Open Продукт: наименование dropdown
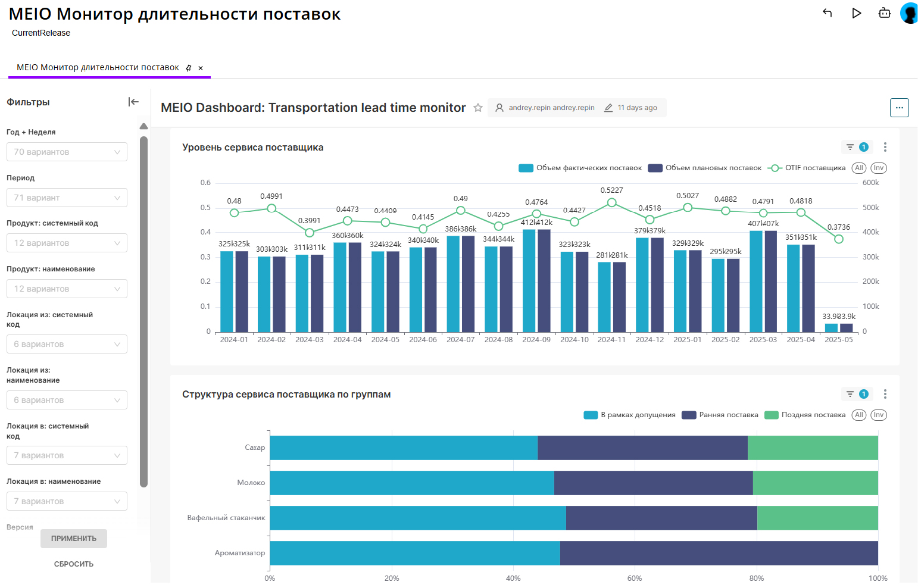This screenshot has height=588, width=918. coord(67,289)
